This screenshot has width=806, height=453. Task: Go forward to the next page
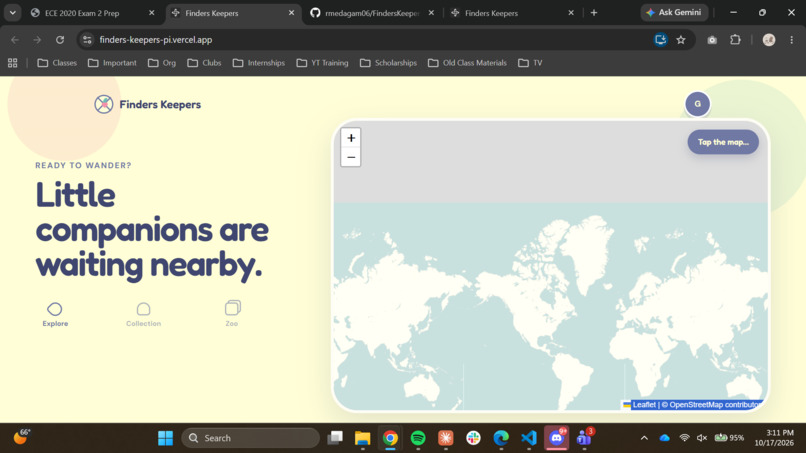[37, 40]
